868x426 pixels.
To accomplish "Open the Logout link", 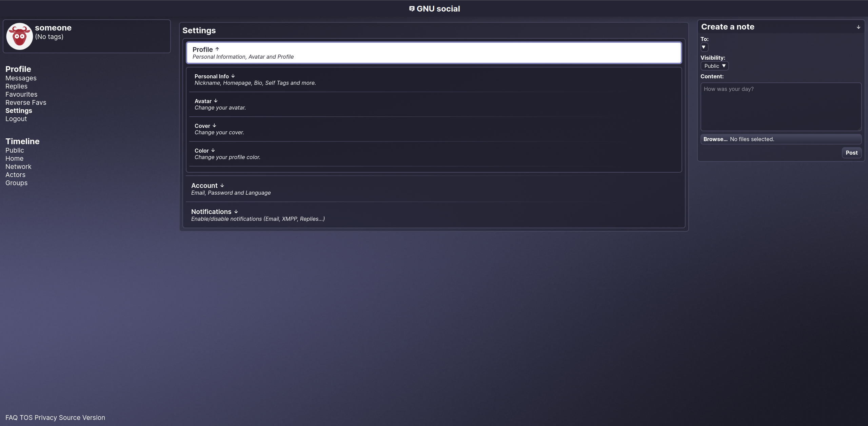I will point(16,119).
